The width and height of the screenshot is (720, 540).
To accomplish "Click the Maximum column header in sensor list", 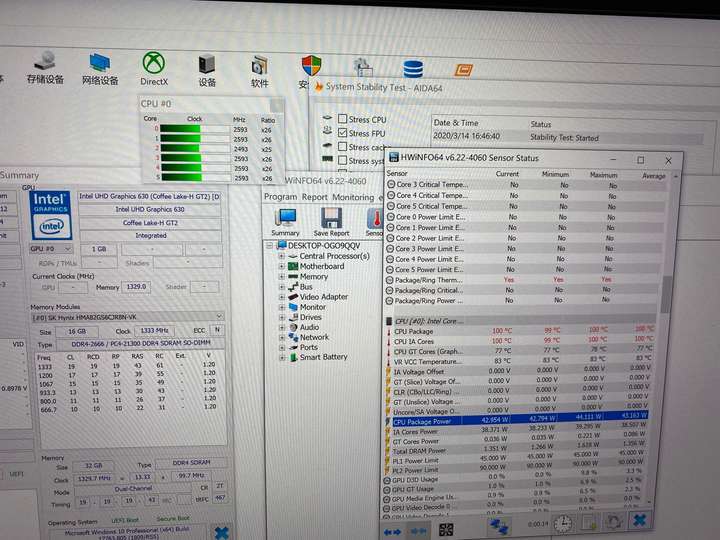I will click(x=603, y=175).
